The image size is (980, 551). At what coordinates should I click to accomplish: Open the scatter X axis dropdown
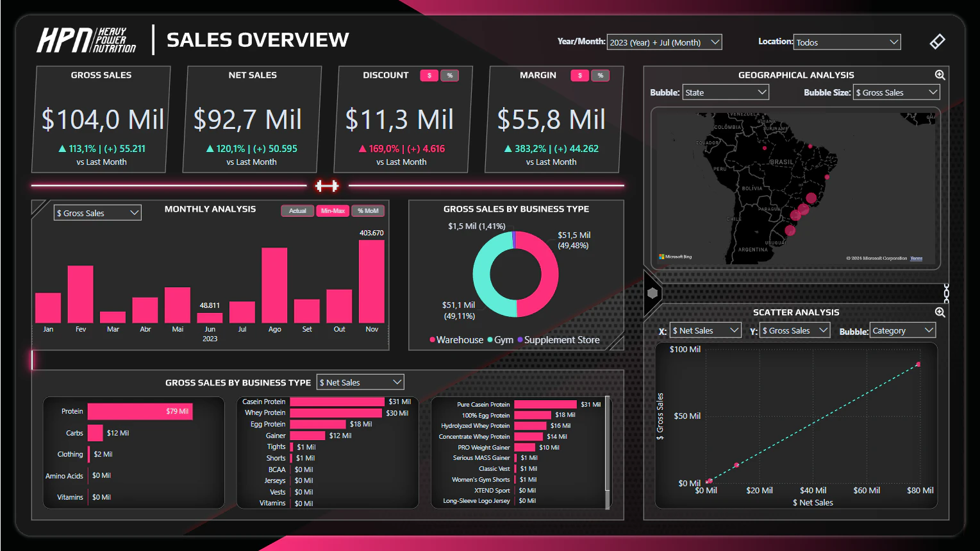(706, 330)
